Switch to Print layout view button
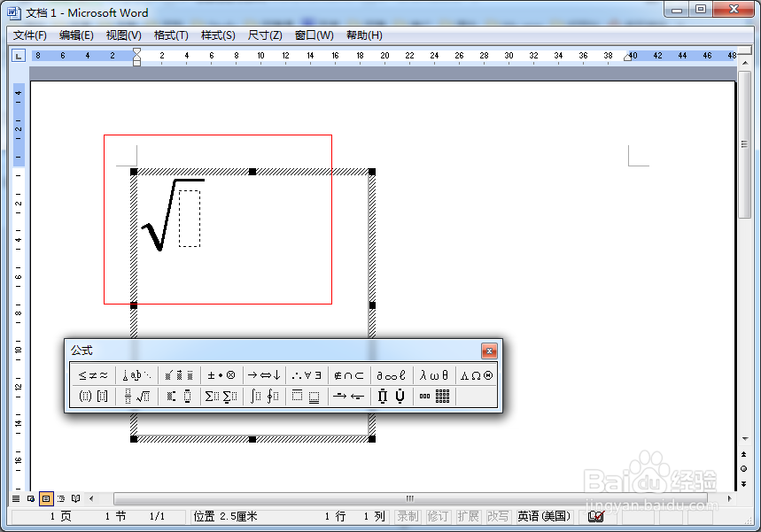 click(x=46, y=498)
